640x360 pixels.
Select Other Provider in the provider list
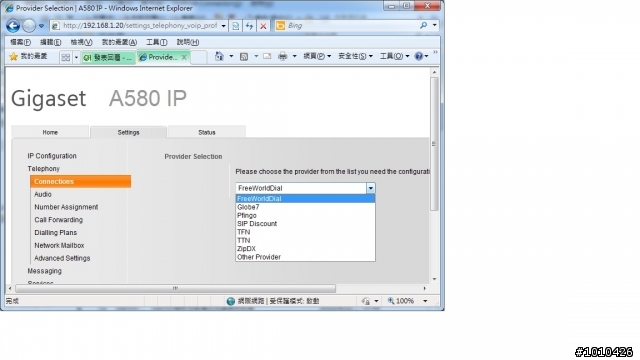pyautogui.click(x=305, y=257)
